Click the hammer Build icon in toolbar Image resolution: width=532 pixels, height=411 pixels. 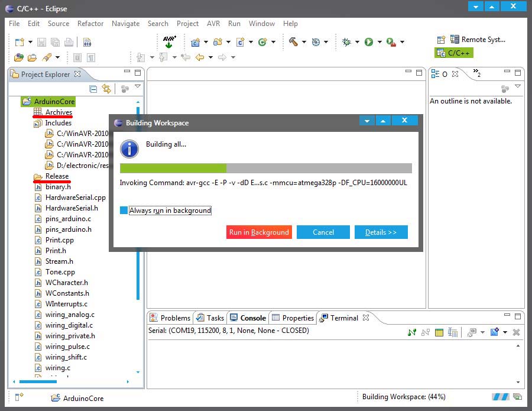[x=293, y=42]
